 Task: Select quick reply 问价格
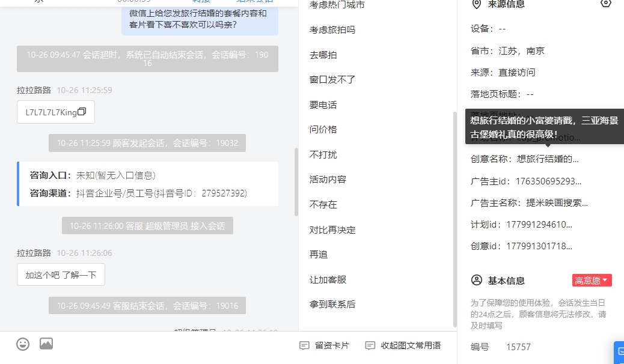(x=323, y=129)
